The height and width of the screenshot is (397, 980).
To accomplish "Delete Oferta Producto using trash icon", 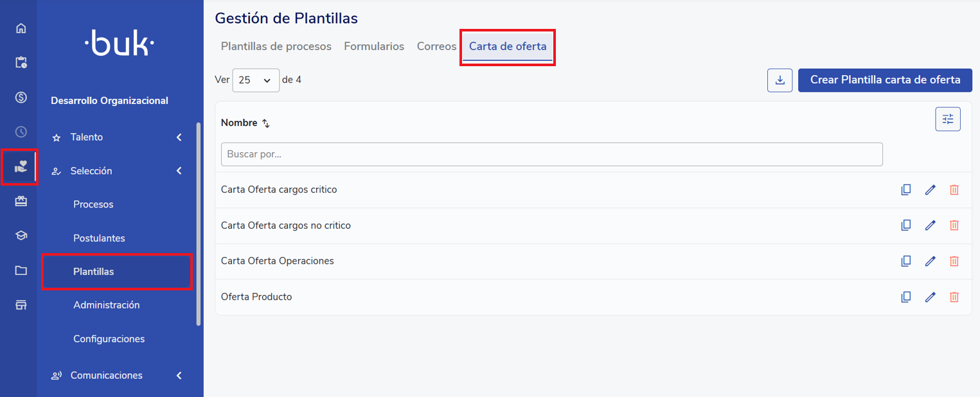I will click(954, 297).
